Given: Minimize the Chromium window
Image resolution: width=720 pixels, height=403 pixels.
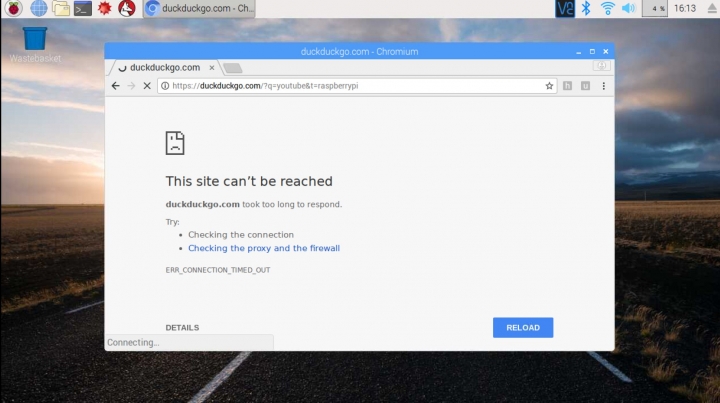Looking at the screenshot, I should [x=579, y=52].
